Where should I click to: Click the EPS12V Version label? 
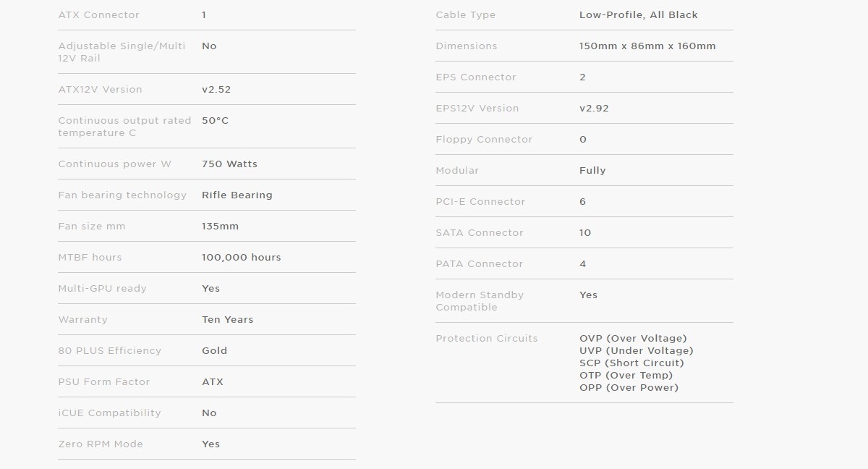(x=477, y=108)
